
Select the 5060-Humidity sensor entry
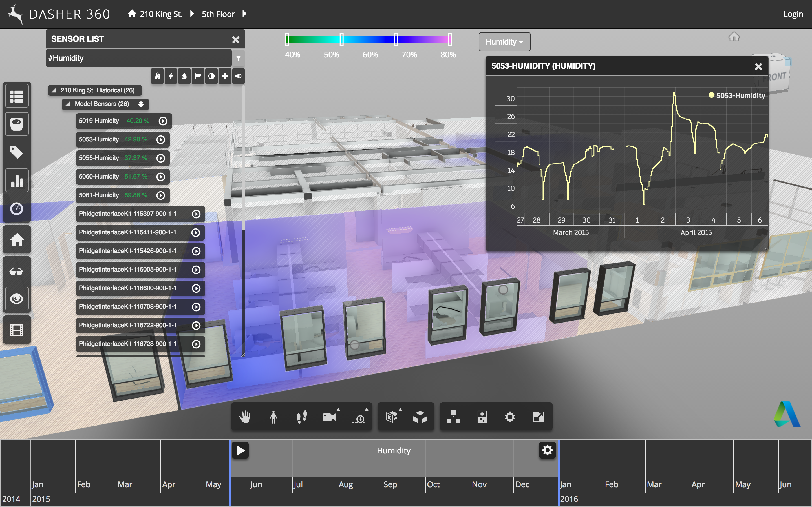(x=99, y=176)
